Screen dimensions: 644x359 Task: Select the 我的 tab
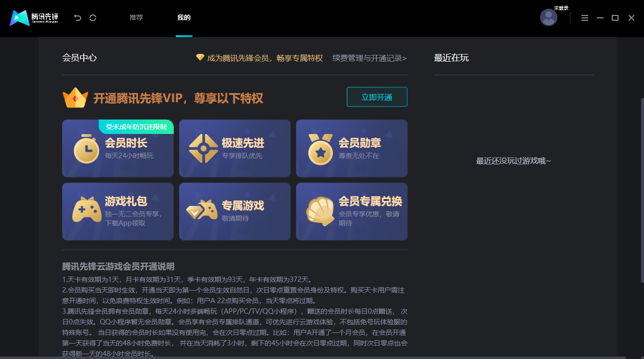click(184, 17)
